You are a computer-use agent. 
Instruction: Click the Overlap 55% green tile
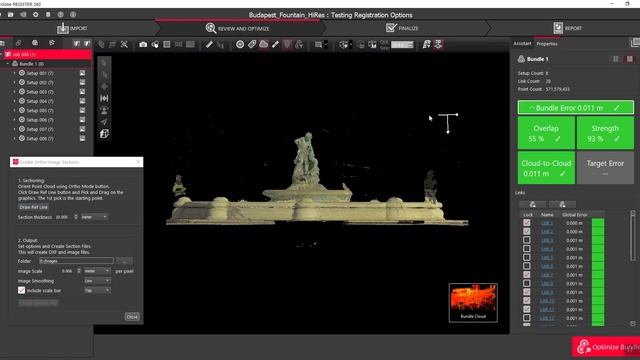pos(546,133)
